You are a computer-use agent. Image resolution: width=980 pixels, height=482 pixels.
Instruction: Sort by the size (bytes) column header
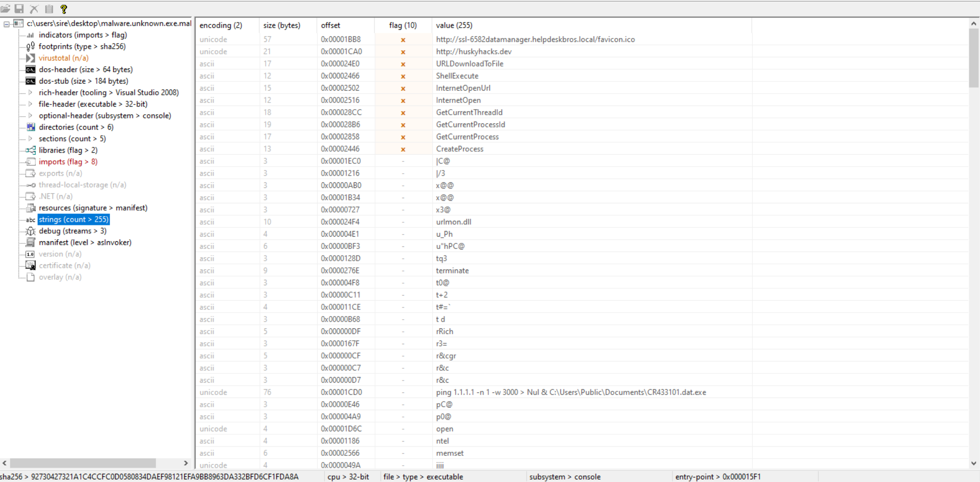[281, 25]
